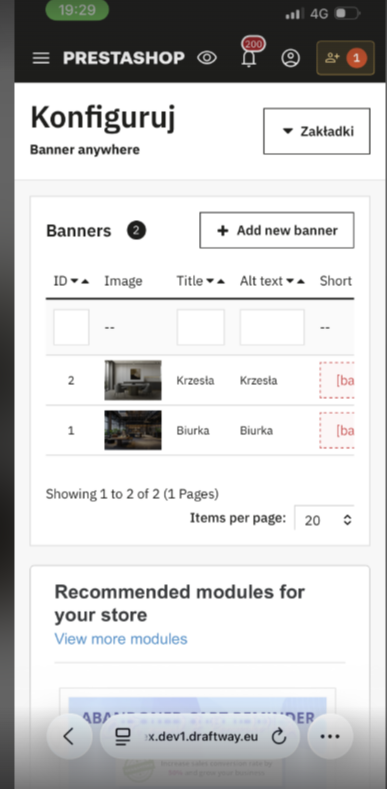The height and width of the screenshot is (789, 387).
Task: Sort by Alt text column arrows
Action: pyautogui.click(x=295, y=281)
